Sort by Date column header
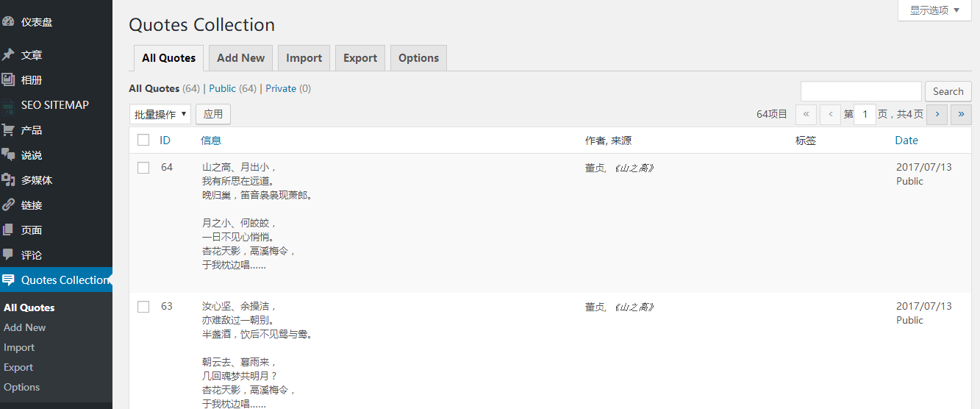Viewport: 980px width, 409px height. point(906,140)
